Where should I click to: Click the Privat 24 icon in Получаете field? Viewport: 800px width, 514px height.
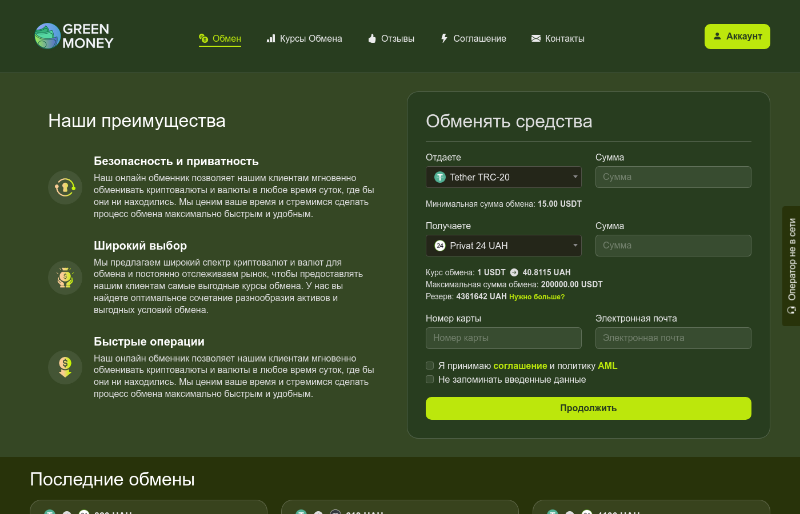(440, 245)
